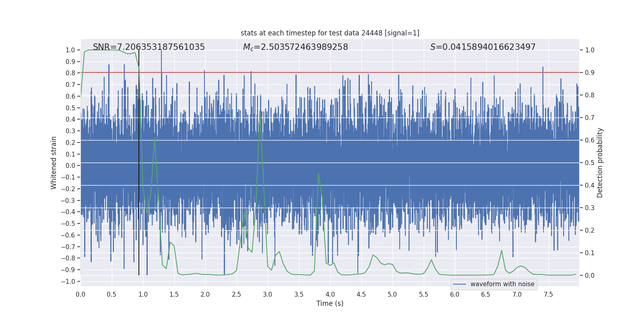Viewport: 644px width, 322px height.
Task: Click the 0.6 tick on the Detection probability axis
Action: point(590,140)
